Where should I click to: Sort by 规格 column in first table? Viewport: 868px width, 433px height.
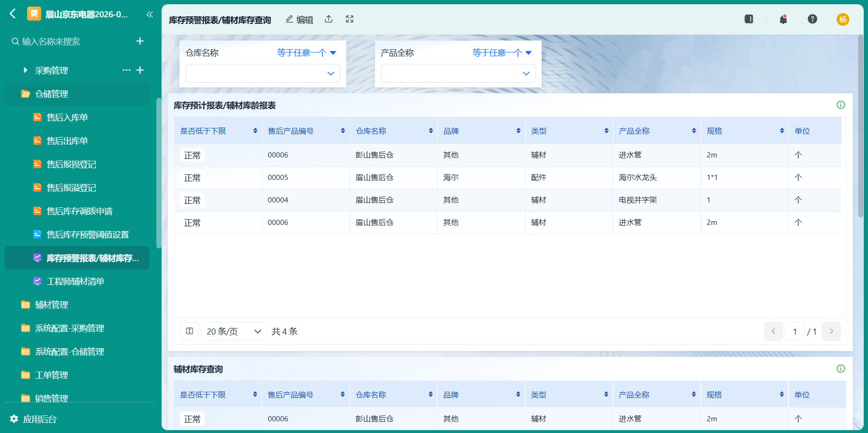[782, 131]
